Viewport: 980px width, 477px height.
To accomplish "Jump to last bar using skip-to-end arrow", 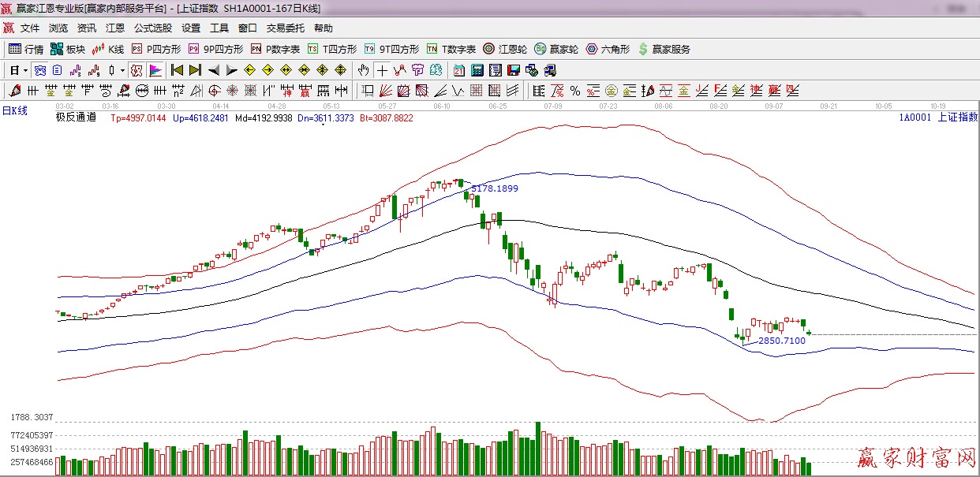I will coord(195,70).
